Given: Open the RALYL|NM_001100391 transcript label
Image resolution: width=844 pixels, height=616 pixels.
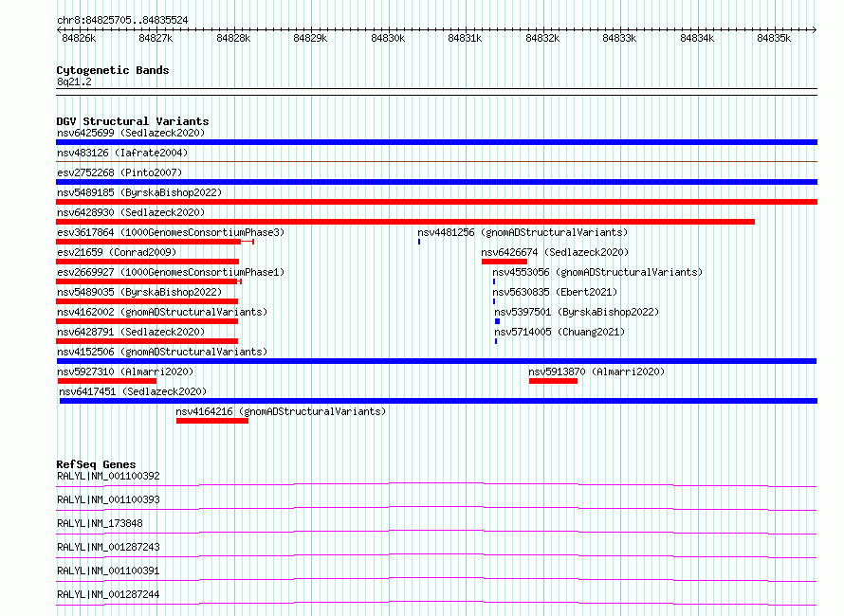Looking at the screenshot, I should pyautogui.click(x=108, y=571).
